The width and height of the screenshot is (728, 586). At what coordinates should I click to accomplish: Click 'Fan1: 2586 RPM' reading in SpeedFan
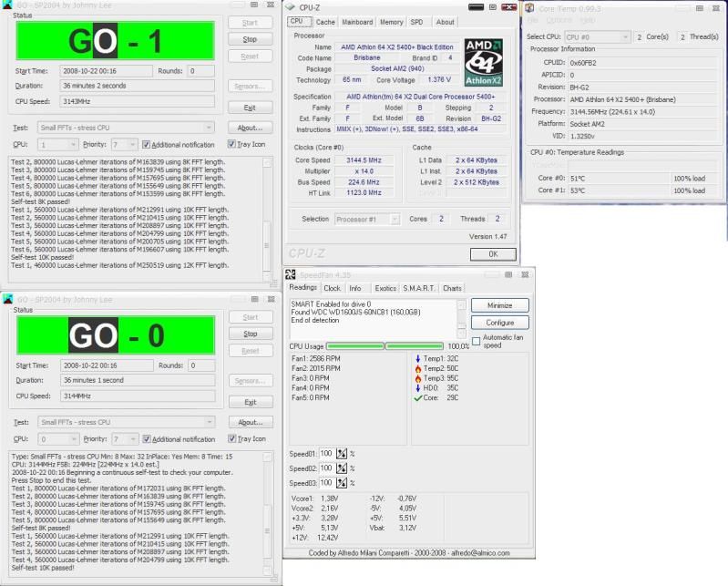tap(316, 358)
